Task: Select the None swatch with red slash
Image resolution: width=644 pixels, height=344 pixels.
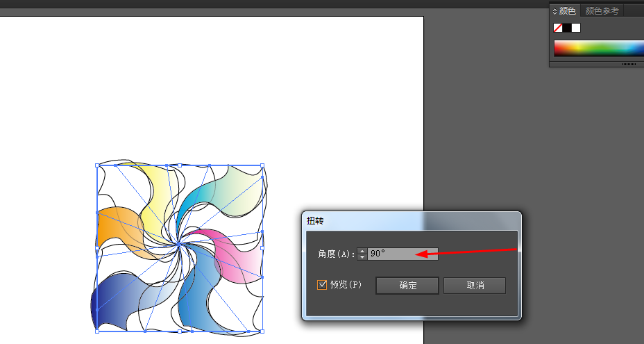Action: (x=558, y=28)
